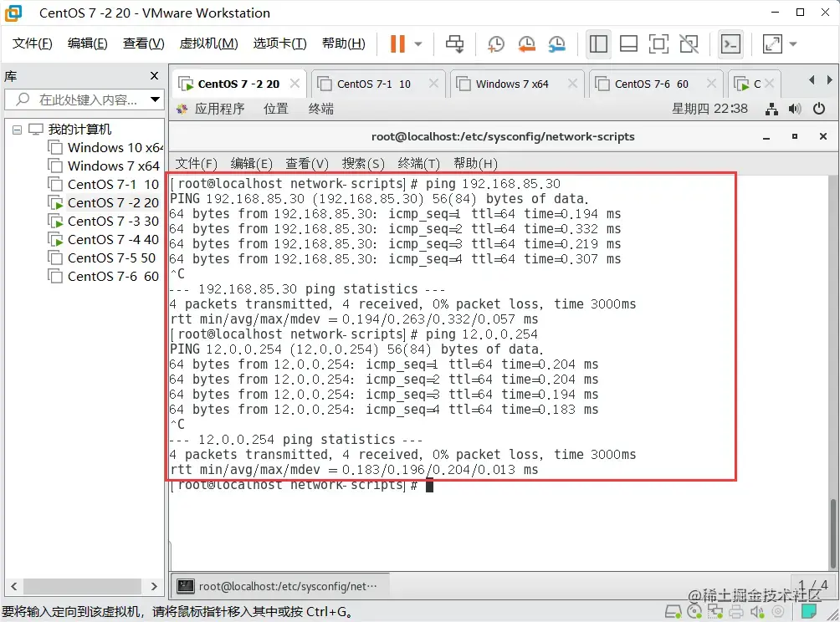The height and width of the screenshot is (622, 840).
Task: Click the clock 星期四 22:38
Action: point(709,110)
